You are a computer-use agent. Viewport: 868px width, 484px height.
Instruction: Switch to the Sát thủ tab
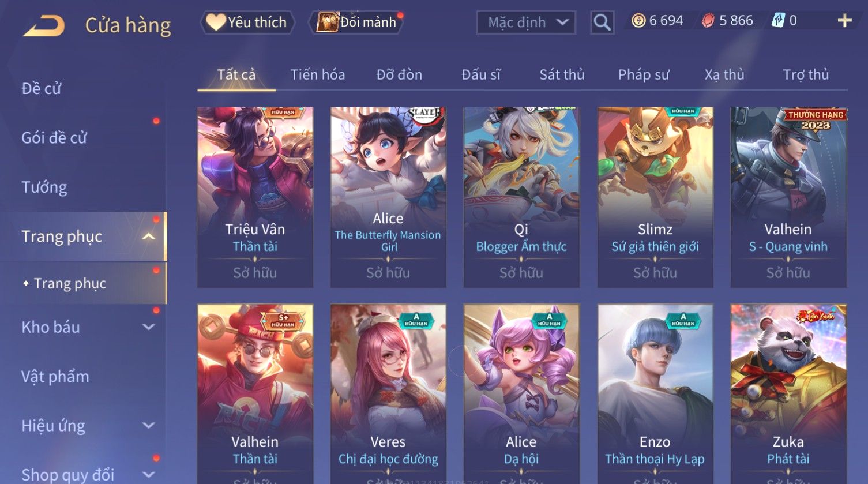tap(562, 74)
